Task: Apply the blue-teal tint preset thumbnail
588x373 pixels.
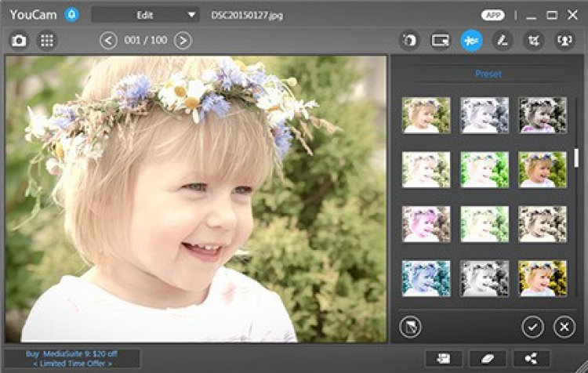Action: (426, 278)
